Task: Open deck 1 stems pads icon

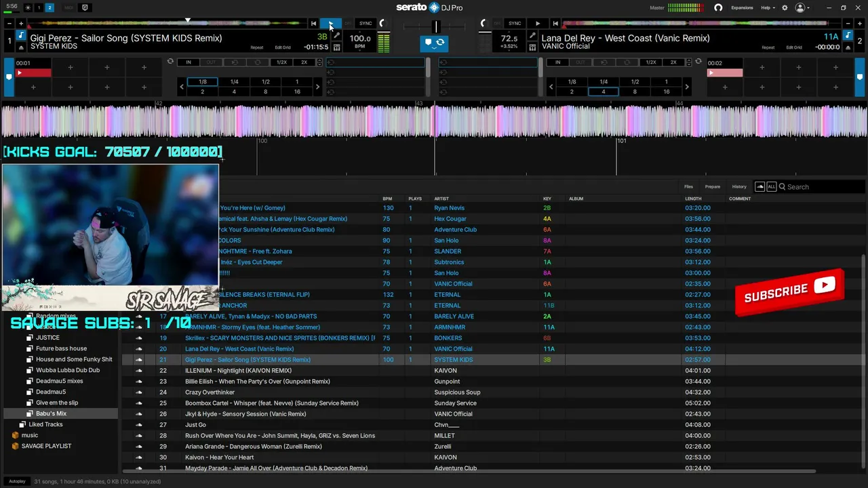Action: click(x=336, y=47)
